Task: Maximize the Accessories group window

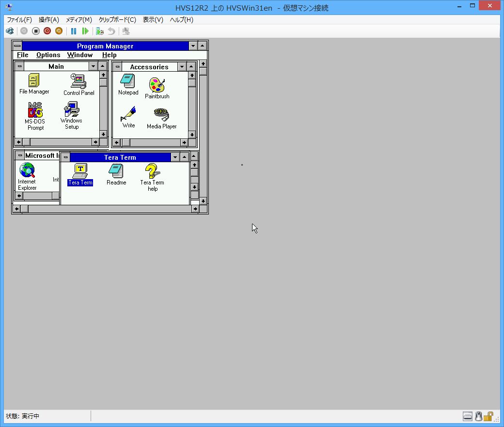Action: click(191, 67)
